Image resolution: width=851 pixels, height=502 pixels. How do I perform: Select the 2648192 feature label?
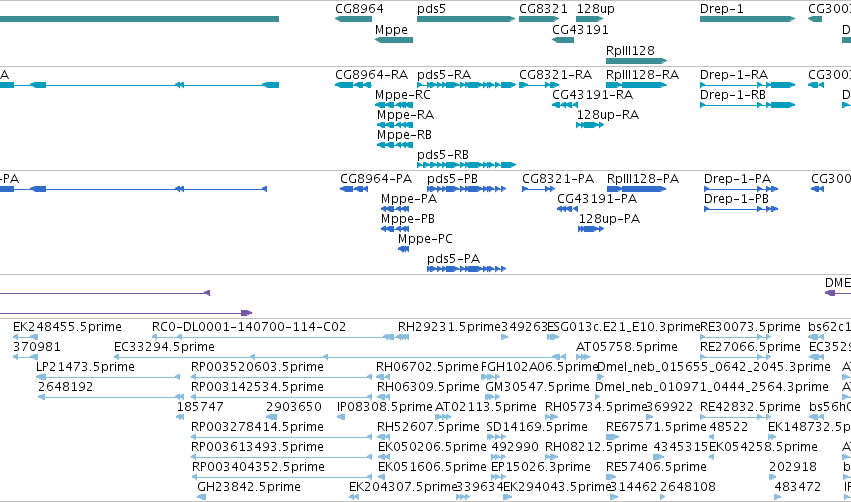[x=65, y=387]
